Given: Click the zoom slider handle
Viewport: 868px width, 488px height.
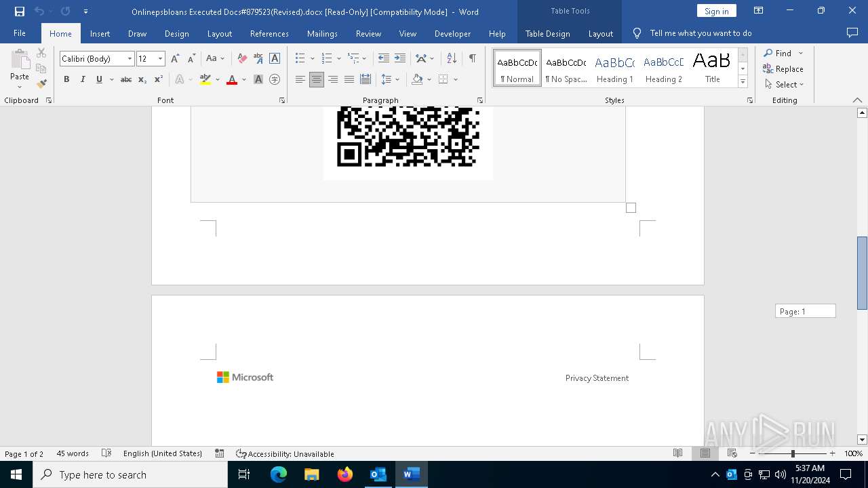Looking at the screenshot, I should click(x=793, y=453).
